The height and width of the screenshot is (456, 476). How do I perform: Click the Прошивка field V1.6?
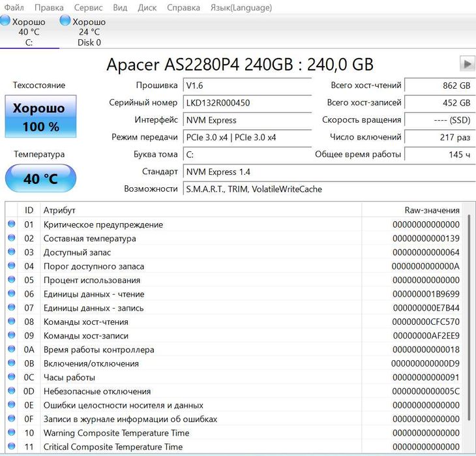[x=247, y=85]
